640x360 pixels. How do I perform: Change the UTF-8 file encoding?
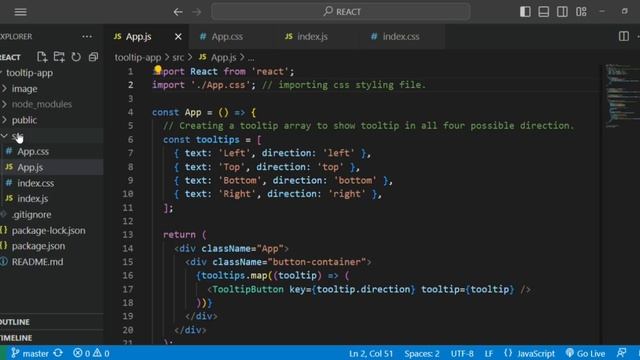coord(462,353)
